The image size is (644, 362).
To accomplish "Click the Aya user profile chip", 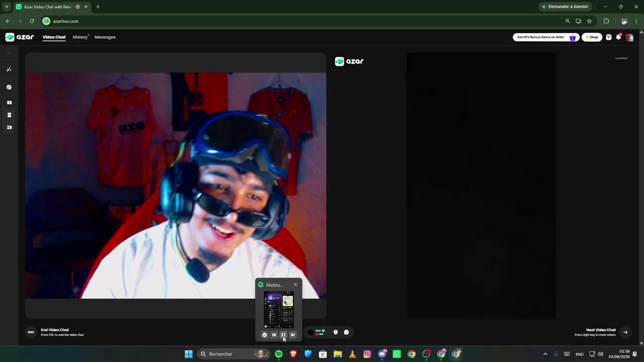I will pyautogui.click(x=316, y=332).
